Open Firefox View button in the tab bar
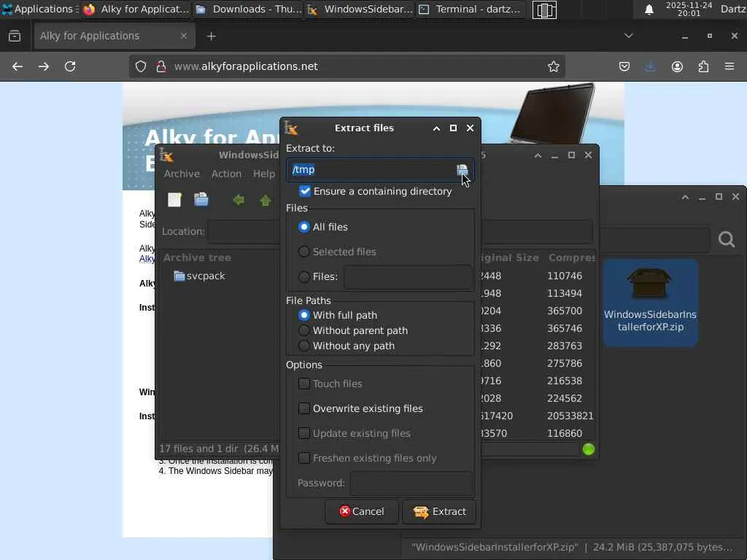The height and width of the screenshot is (560, 747). point(15,36)
